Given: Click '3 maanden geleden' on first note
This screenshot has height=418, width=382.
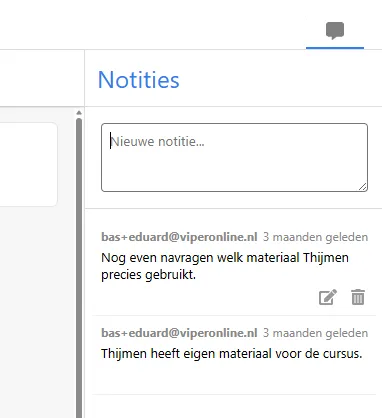Looking at the screenshot, I should [x=315, y=237].
